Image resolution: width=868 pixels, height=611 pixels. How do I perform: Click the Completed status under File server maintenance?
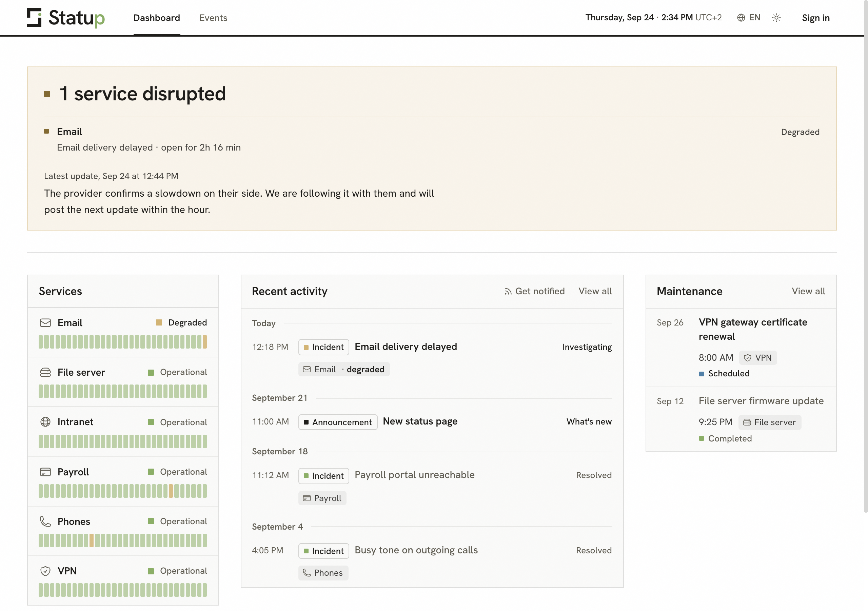pyautogui.click(x=725, y=439)
